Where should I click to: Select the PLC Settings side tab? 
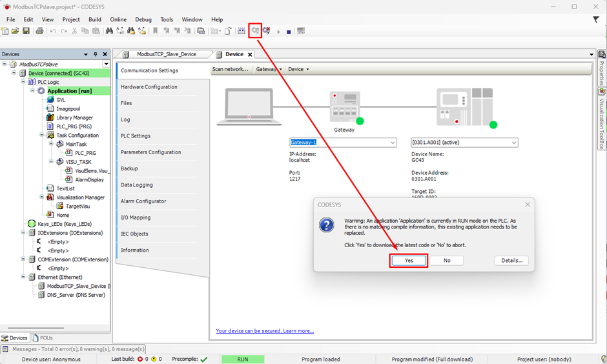point(136,136)
